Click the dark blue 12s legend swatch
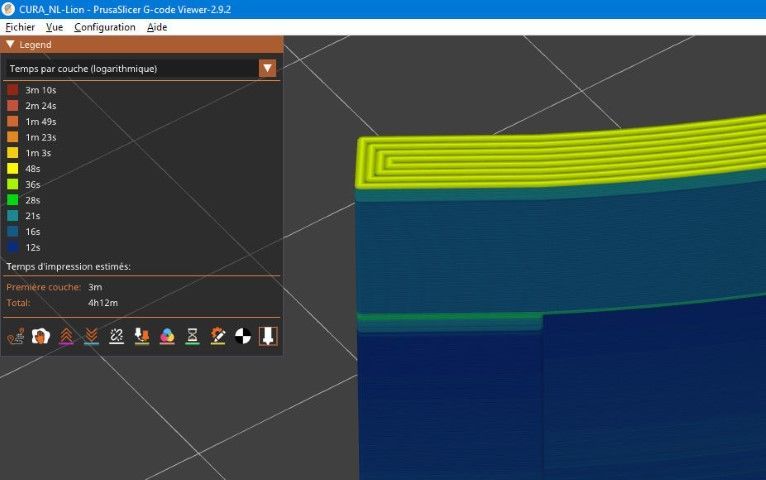Viewport: 766px width, 480px height. pos(13,247)
